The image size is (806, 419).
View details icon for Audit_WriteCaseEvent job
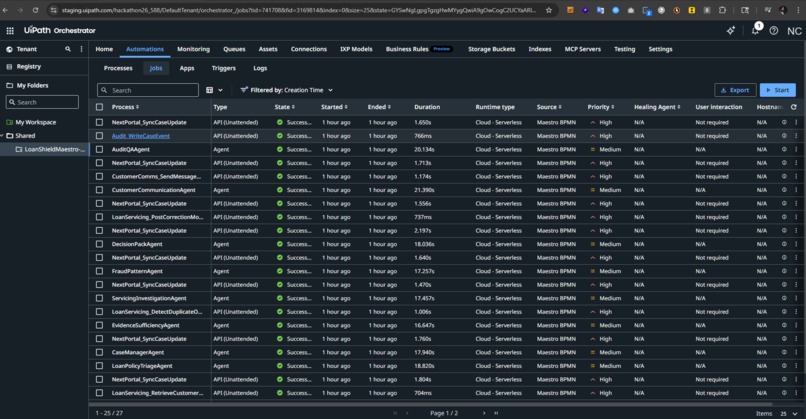(784, 136)
